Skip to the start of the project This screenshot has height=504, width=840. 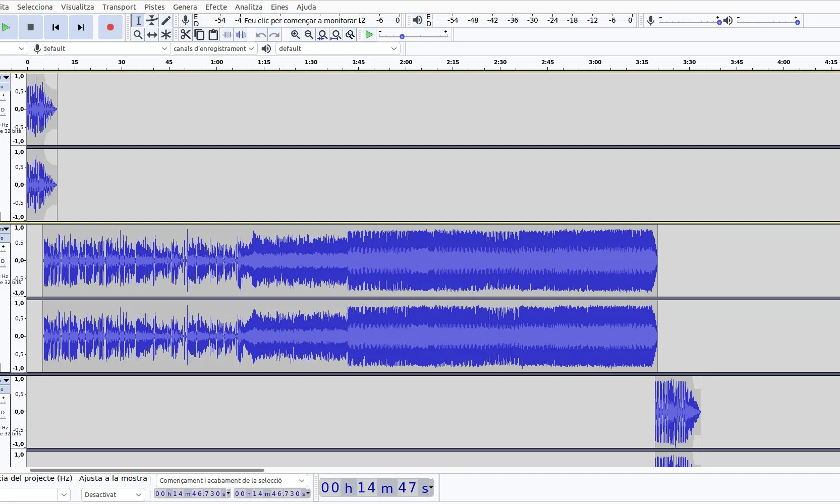coord(55,27)
